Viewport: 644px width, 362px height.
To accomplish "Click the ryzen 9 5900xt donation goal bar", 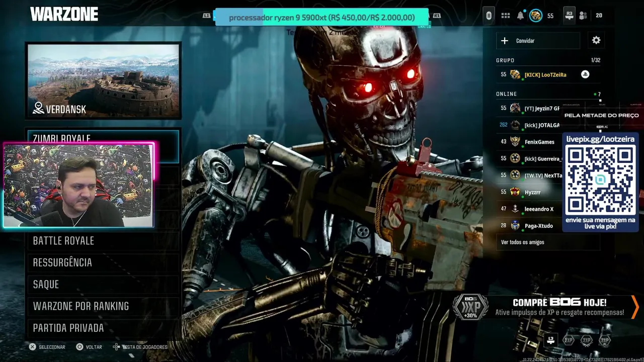I will (322, 17).
